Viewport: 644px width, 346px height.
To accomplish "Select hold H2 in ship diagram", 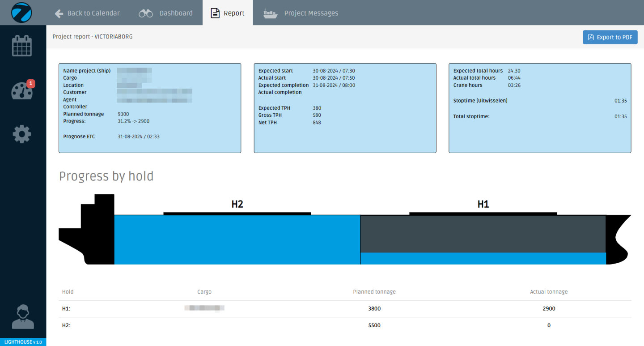I will [x=237, y=239].
